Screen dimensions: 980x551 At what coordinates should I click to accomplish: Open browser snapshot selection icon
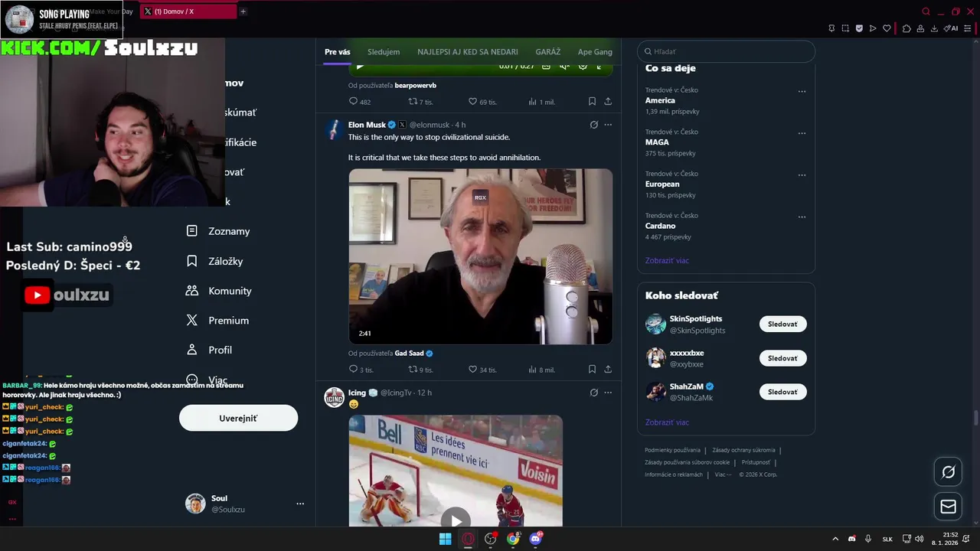coord(845,28)
